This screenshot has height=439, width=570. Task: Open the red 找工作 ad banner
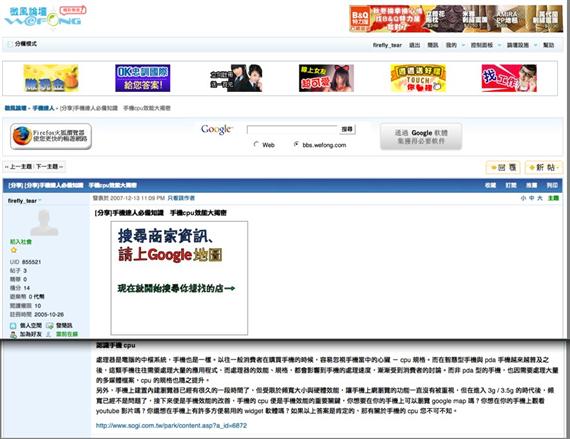click(509, 78)
